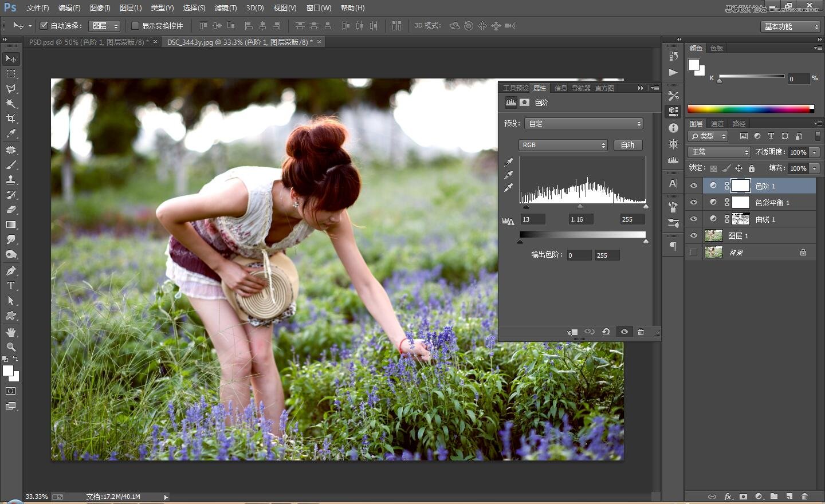Click the foreground color swatch
825x504 pixels.
[x=9, y=370]
